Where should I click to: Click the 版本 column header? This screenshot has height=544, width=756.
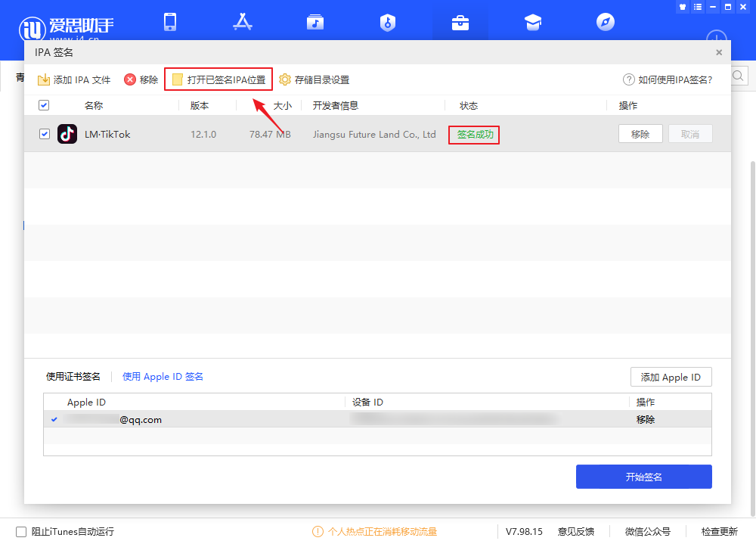(x=200, y=105)
